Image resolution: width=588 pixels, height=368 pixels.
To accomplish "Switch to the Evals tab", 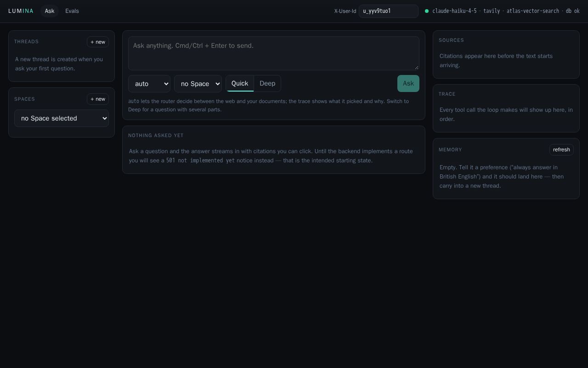I will pos(72,11).
